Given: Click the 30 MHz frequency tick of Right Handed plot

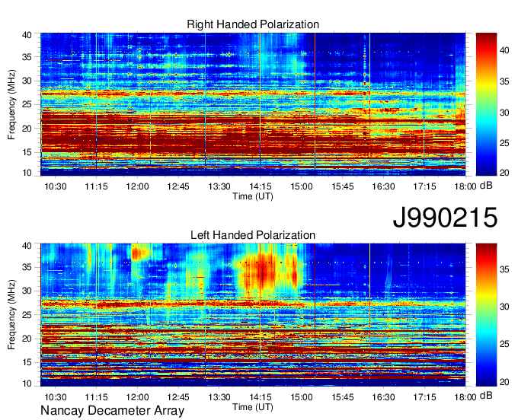Looking at the screenshot, I should (27, 81).
